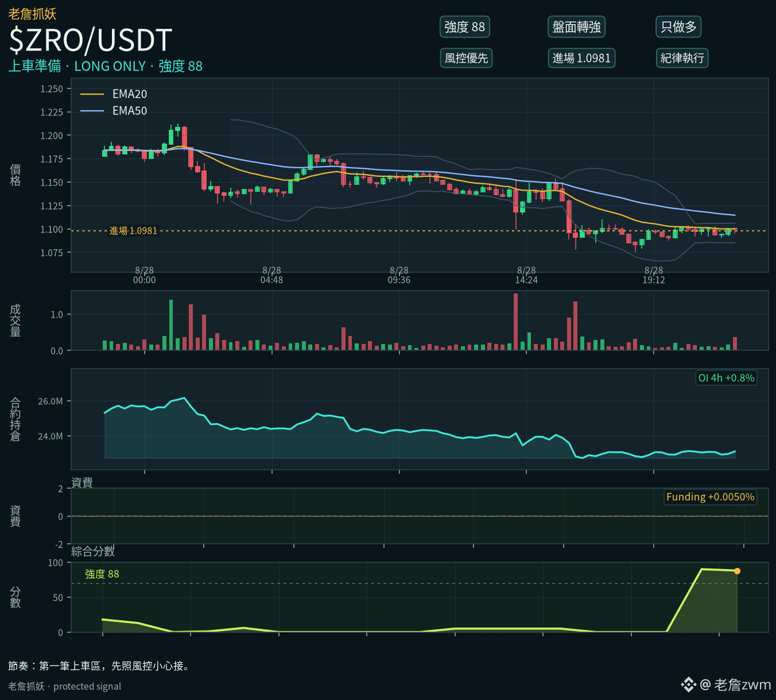The width and height of the screenshot is (776, 700).
Task: Click the 節奏 note text at bottom
Action: [x=99, y=666]
